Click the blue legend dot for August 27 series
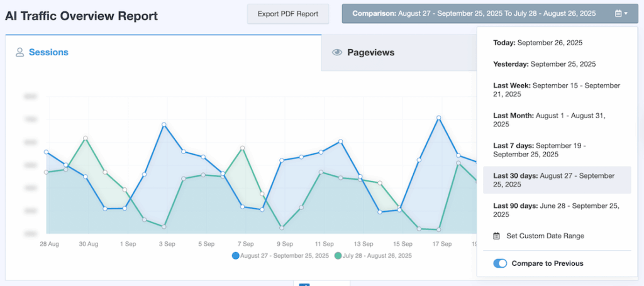The height and width of the screenshot is (286, 644). click(x=236, y=256)
